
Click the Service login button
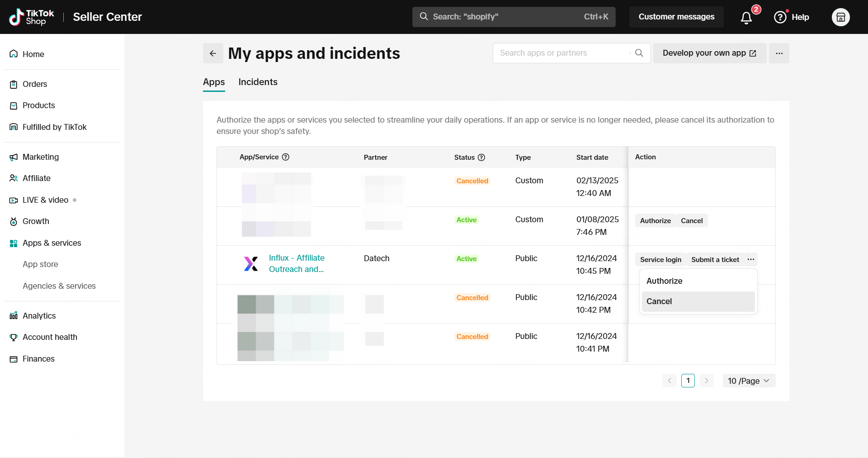click(x=660, y=260)
